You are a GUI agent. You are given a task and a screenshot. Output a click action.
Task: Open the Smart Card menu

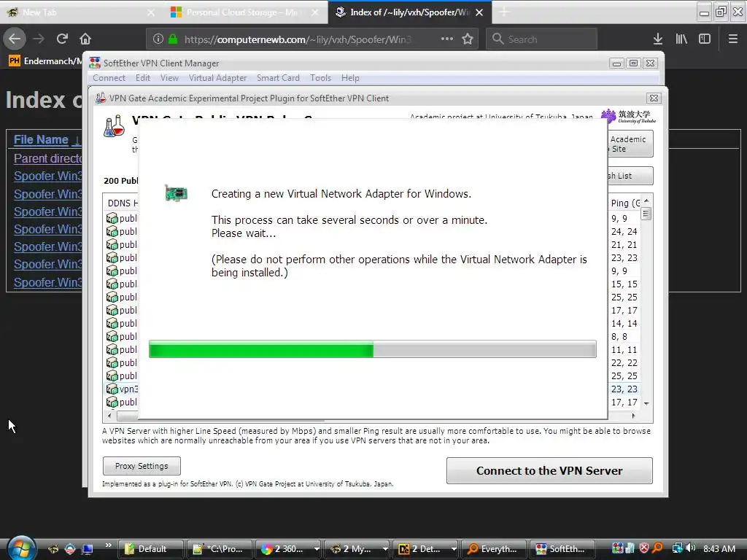coord(278,77)
